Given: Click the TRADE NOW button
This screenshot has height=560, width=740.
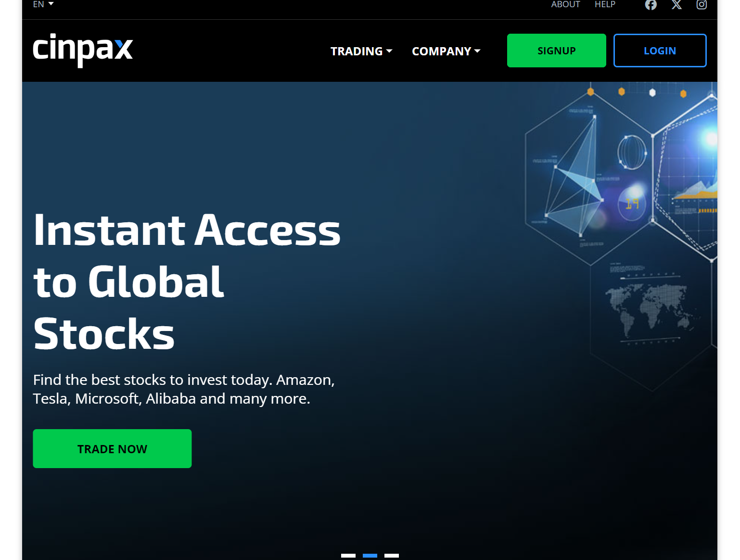Looking at the screenshot, I should 112,448.
